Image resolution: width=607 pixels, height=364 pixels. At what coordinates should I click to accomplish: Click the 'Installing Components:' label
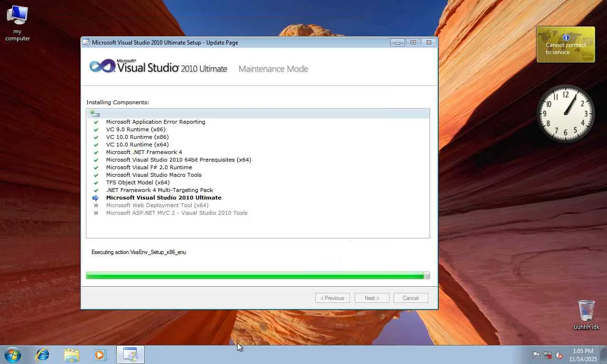[118, 102]
